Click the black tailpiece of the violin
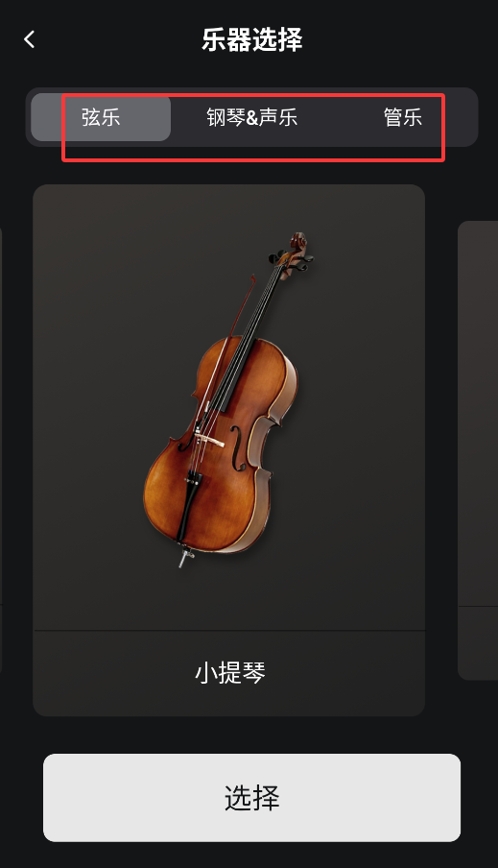 pos(188,504)
